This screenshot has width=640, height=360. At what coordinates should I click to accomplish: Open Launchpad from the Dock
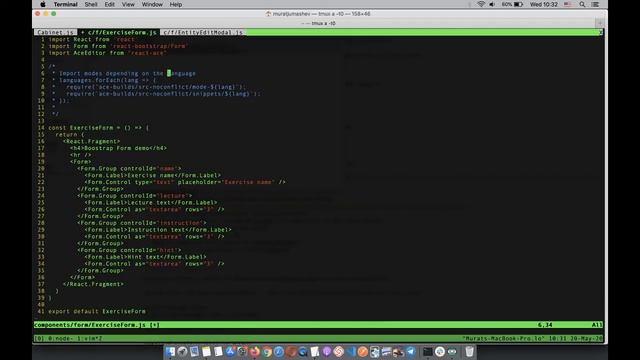[x=182, y=351]
